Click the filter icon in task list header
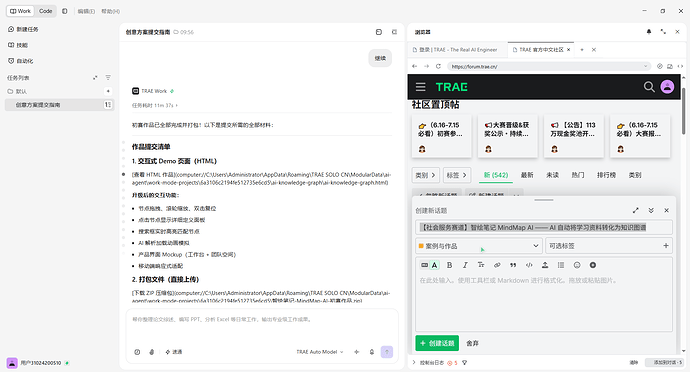This screenshot has height=372, width=690. (108, 77)
